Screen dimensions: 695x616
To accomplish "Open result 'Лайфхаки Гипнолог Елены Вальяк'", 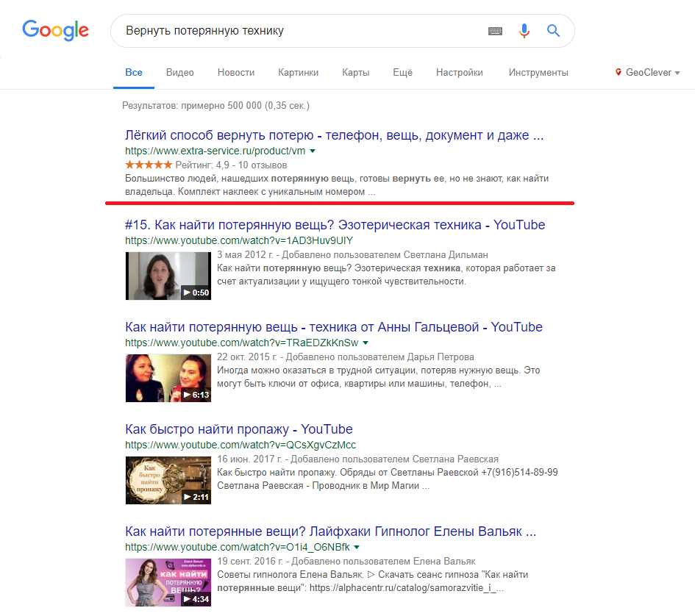I will click(x=331, y=531).
